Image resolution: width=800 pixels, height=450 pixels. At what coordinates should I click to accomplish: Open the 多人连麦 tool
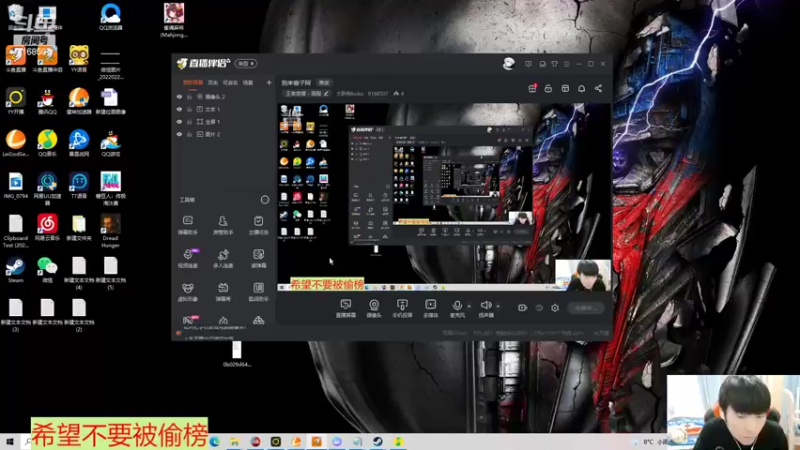223,258
